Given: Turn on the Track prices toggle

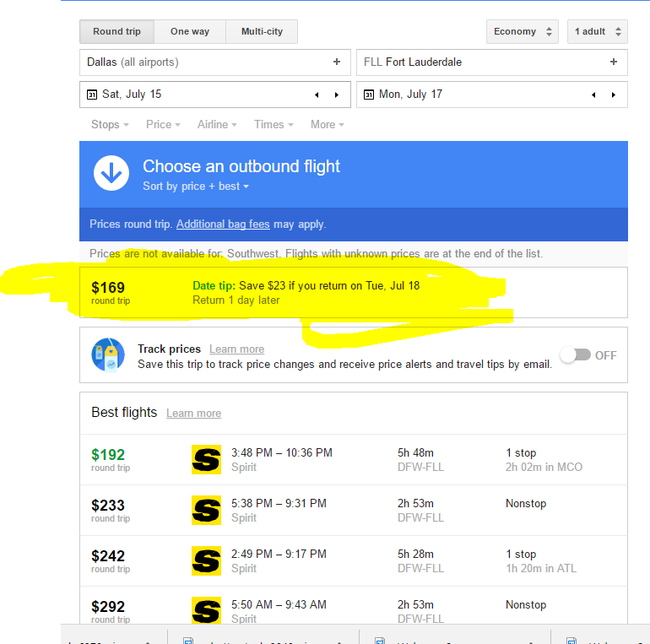Looking at the screenshot, I should pyautogui.click(x=576, y=355).
